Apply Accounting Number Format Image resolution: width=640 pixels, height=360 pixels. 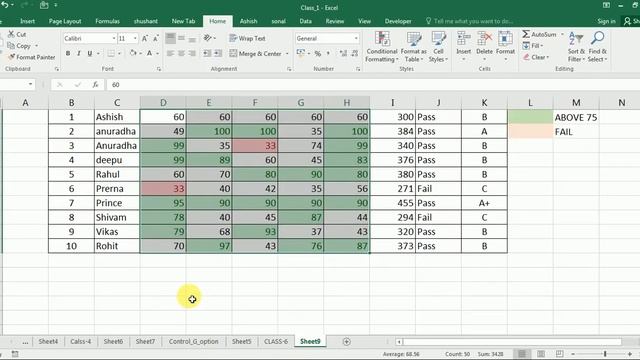coord(301,53)
